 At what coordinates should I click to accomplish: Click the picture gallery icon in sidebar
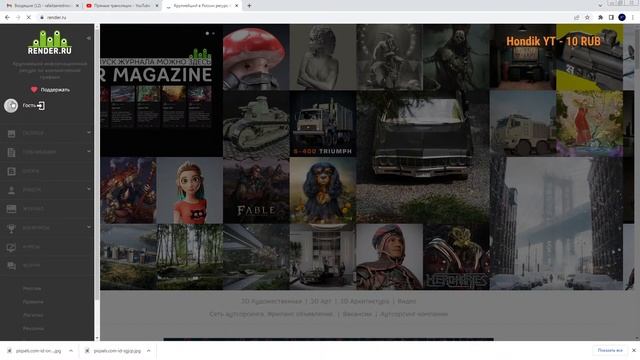click(x=11, y=133)
